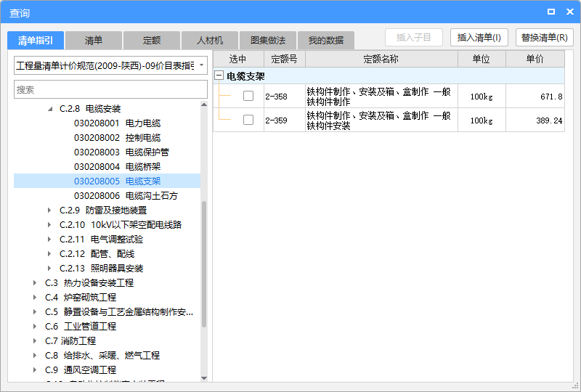Select 030208006 电缆沟土石方
Image resolution: width=581 pixels, height=392 pixels.
tap(126, 195)
